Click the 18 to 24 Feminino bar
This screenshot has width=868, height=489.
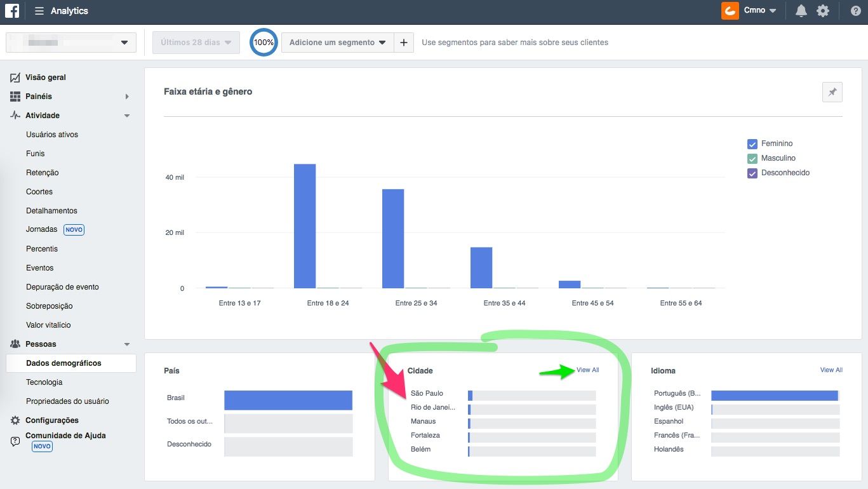coord(305,225)
